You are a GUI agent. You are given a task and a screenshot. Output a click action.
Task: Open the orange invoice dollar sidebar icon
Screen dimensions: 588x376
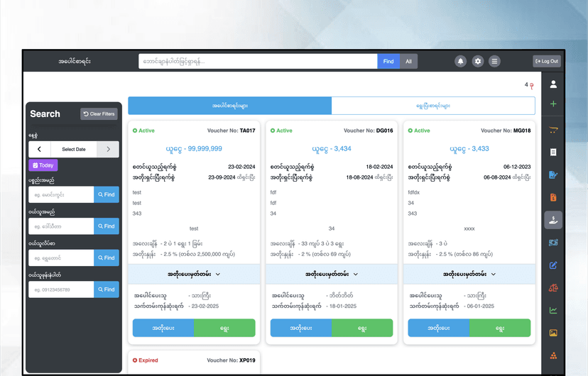(553, 197)
